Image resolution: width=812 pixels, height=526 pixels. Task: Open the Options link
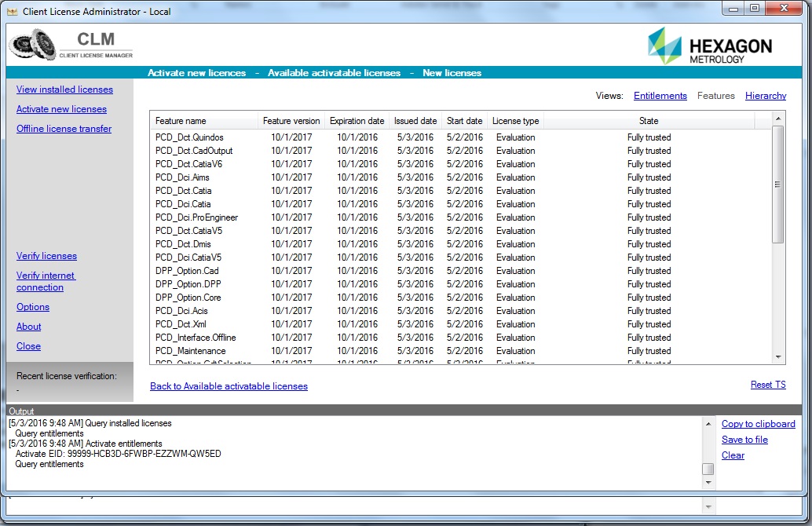pos(33,307)
